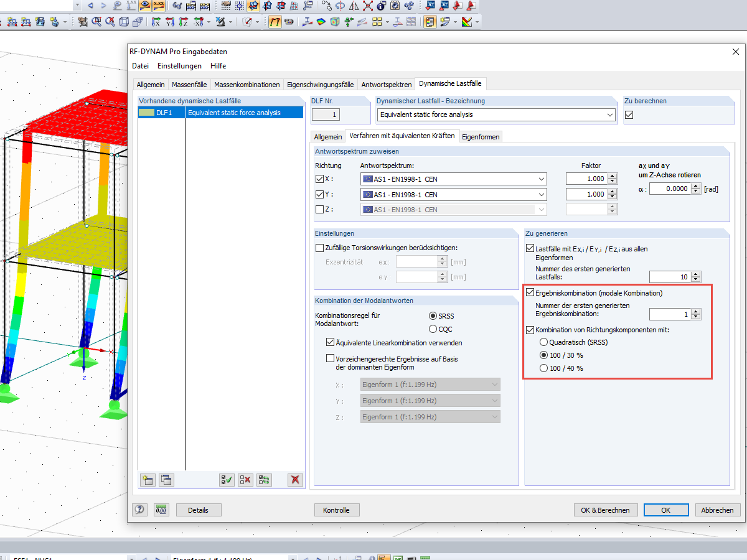The width and height of the screenshot is (747, 560).
Task: Delete the selected load case with red X
Action: pos(295,480)
